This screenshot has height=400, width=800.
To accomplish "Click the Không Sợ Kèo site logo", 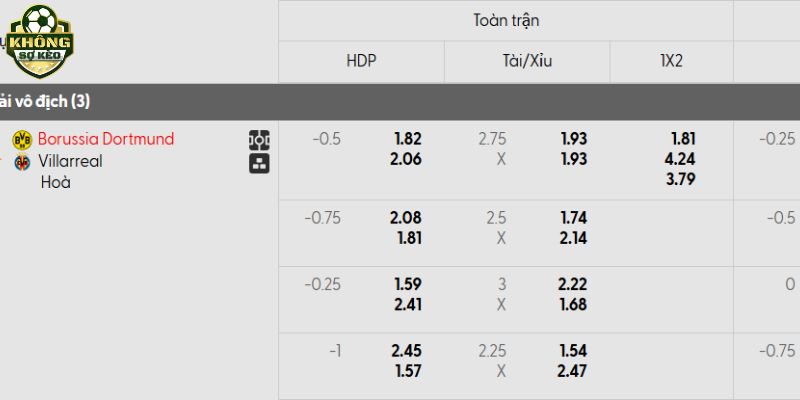I will pyautogui.click(x=40, y=41).
